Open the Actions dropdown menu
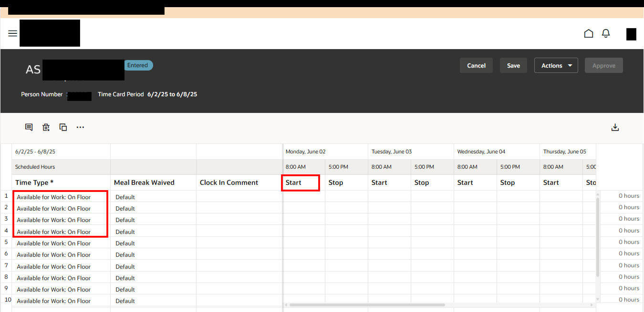The image size is (644, 312). click(556, 66)
